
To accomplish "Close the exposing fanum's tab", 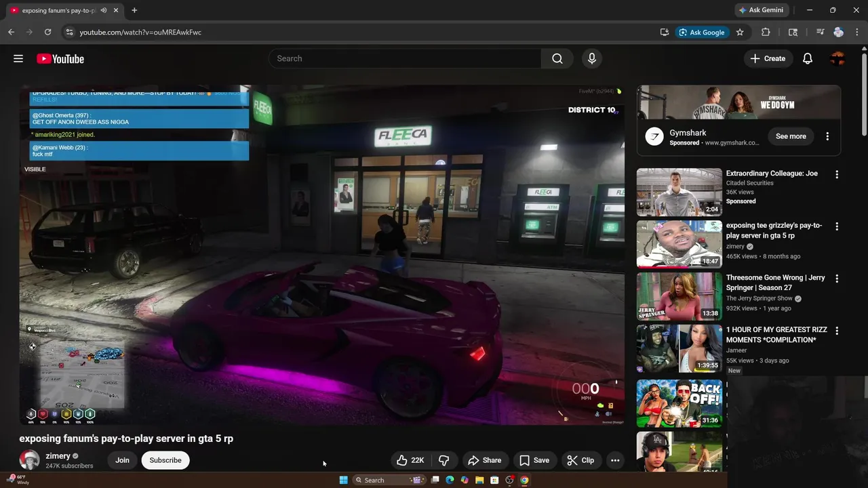I will [x=116, y=10].
